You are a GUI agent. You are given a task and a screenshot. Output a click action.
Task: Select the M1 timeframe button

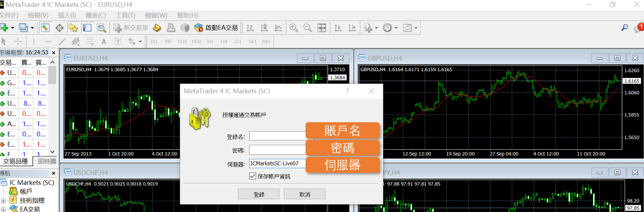154,41
